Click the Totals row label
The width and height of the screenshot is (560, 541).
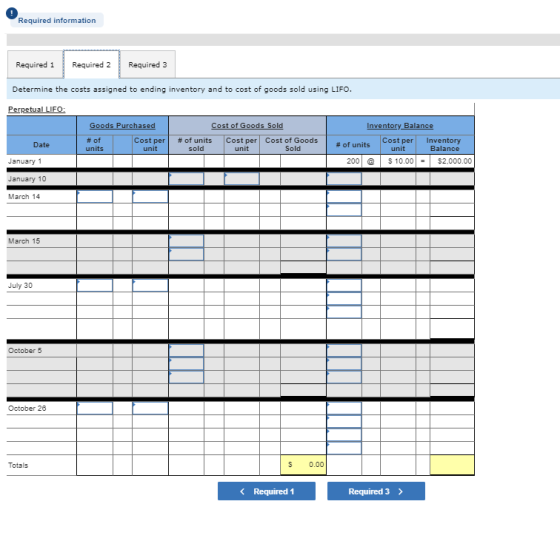click(x=18, y=465)
